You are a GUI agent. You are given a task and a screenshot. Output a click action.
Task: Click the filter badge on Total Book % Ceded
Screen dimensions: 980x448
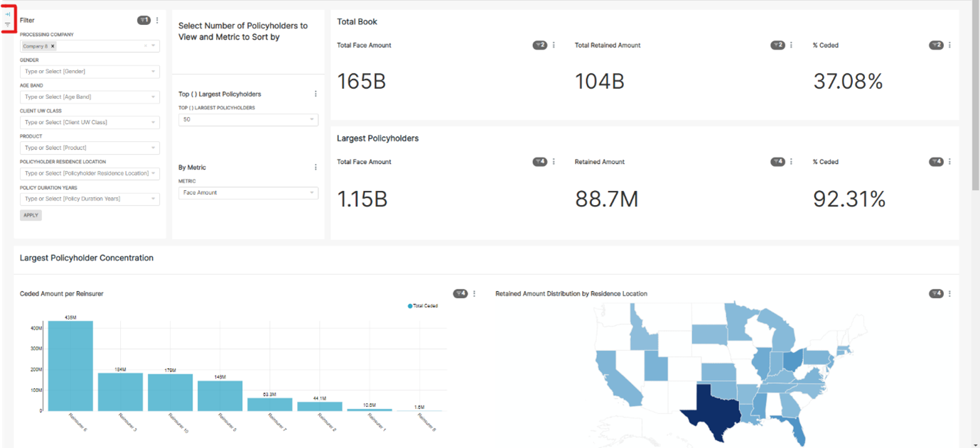click(936, 45)
